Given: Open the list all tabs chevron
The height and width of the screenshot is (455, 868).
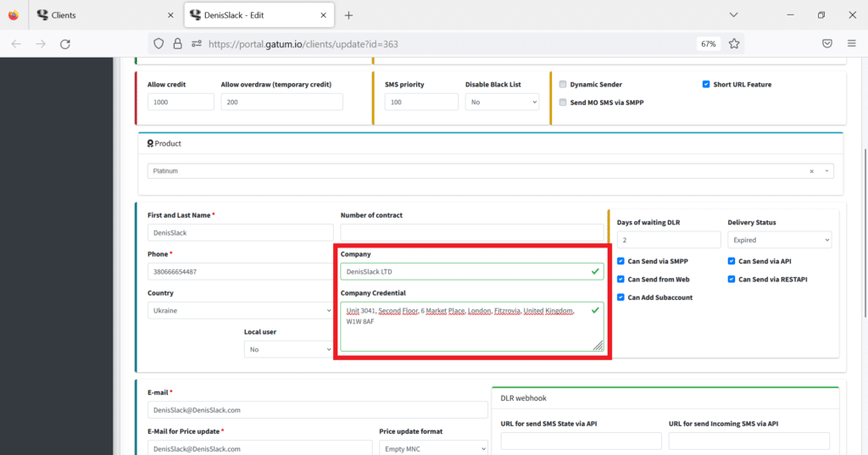Looking at the screenshot, I should click(x=733, y=15).
